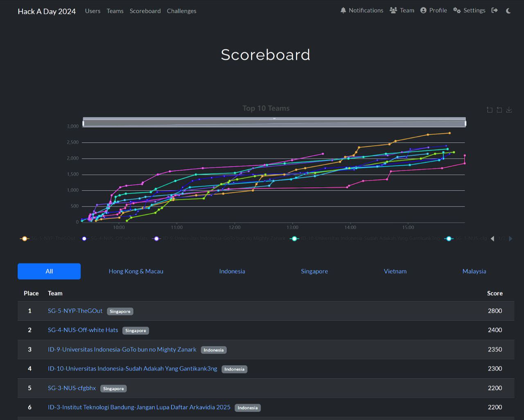524x420 pixels.
Task: Download the chart using the download icon
Action: [509, 110]
